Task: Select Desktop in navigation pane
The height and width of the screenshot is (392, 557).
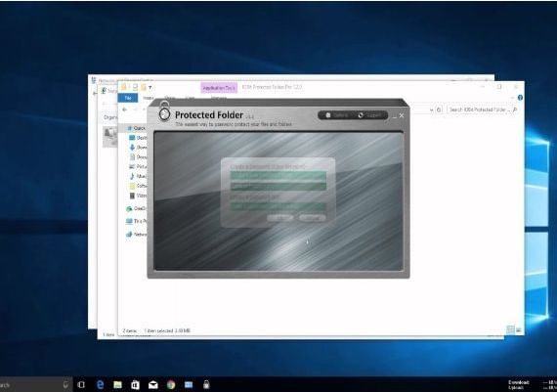Action: pyautogui.click(x=138, y=138)
